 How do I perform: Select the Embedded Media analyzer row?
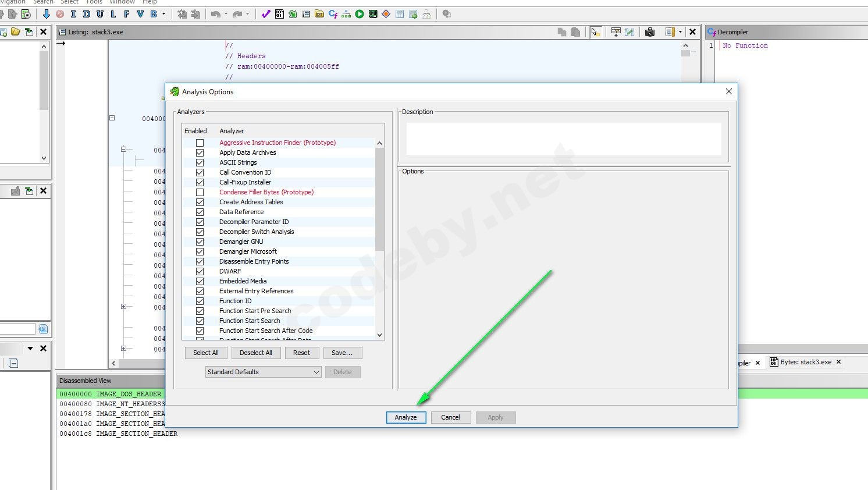pyautogui.click(x=279, y=281)
